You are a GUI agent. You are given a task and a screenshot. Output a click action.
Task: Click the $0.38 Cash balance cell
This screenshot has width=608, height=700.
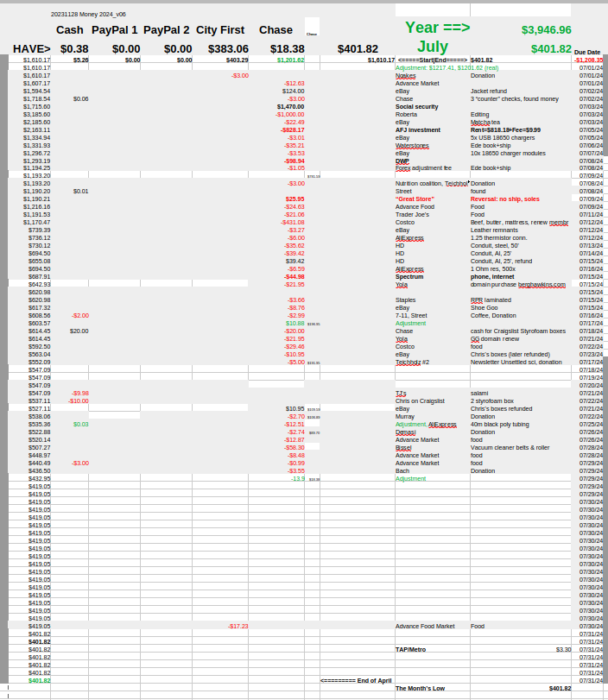pos(74,48)
